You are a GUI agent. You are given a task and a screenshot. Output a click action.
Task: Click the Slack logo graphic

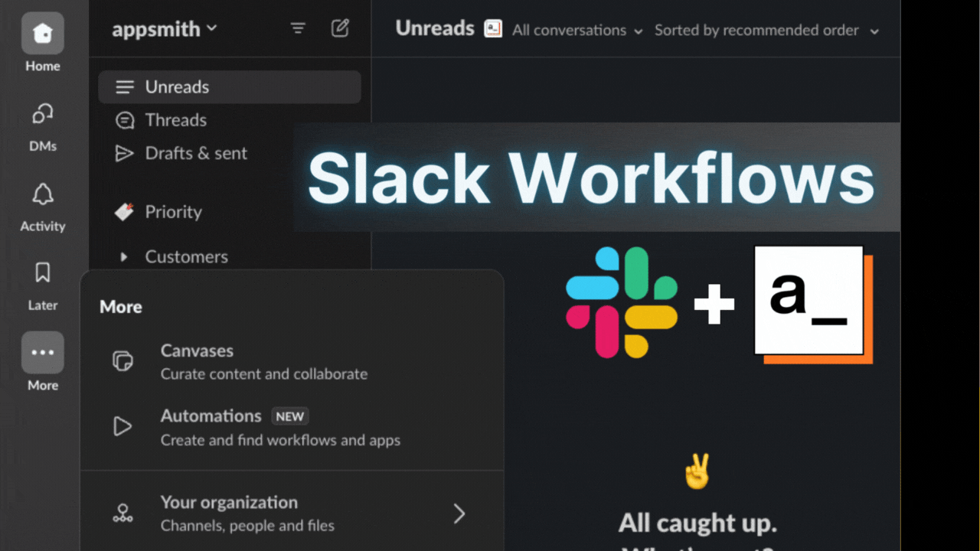622,302
